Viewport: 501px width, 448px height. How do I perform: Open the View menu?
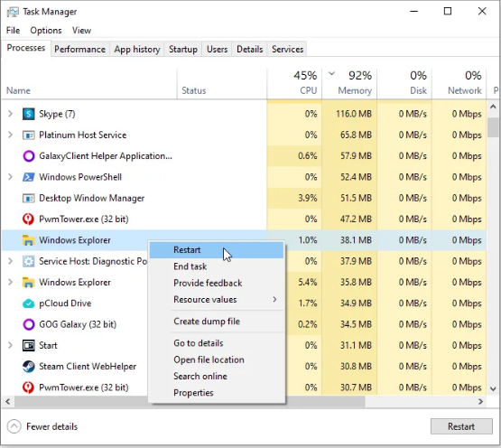tap(81, 31)
